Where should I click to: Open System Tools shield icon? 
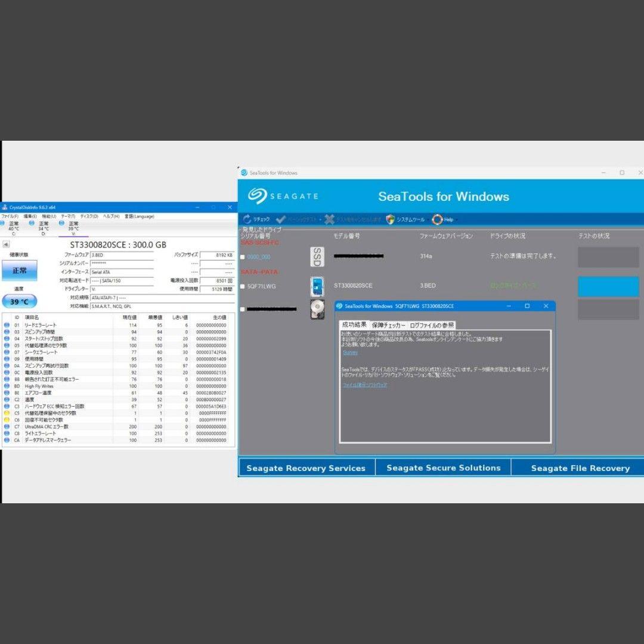pyautogui.click(x=391, y=219)
